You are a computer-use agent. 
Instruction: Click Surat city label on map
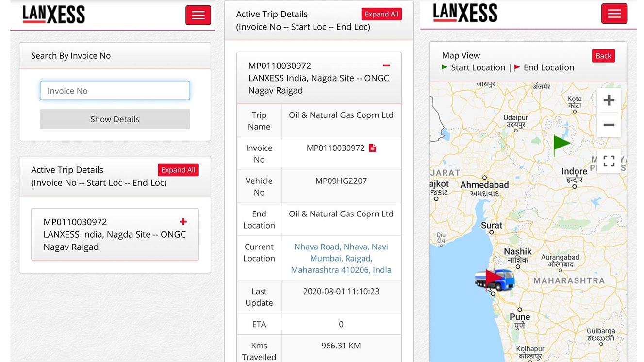pyautogui.click(x=492, y=225)
